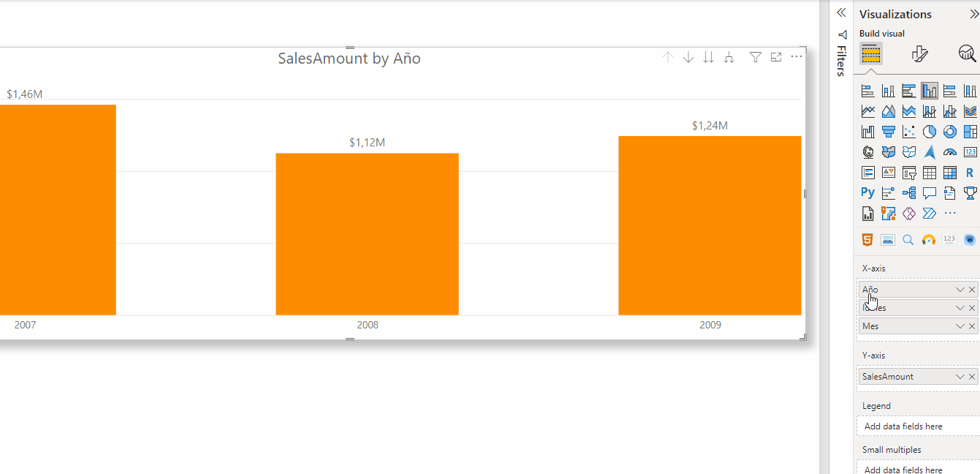The image size is (980, 474).
Task: Insert the Gauge visual
Action: tap(950, 152)
